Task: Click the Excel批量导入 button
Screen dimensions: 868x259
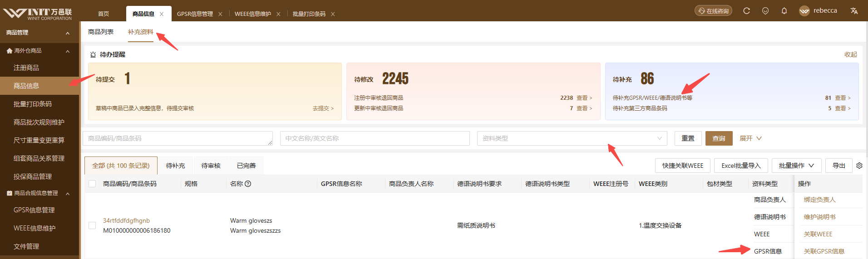Action: pyautogui.click(x=741, y=166)
